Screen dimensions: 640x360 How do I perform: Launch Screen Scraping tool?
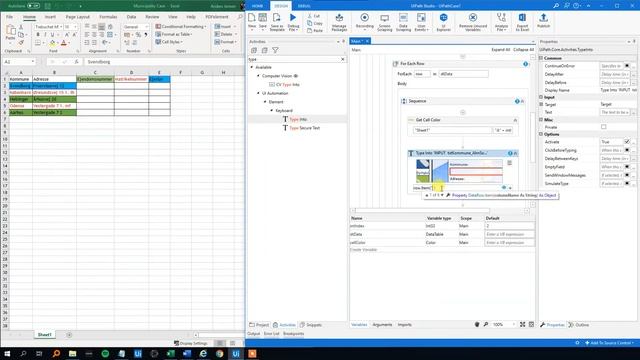(x=384, y=22)
